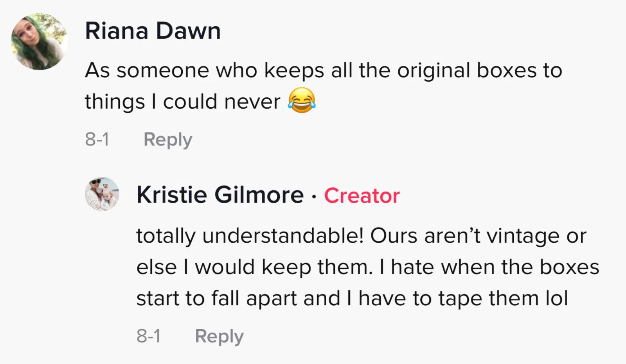This screenshot has width=626, height=364.
Task: Click the word "lol" ending Kristie's reply
Action: [556, 299]
